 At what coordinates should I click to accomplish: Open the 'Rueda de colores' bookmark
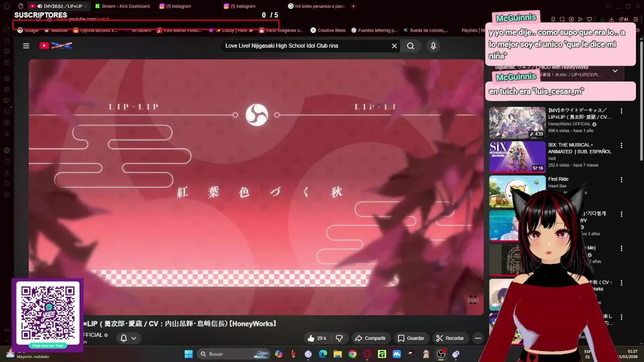pos(425,30)
